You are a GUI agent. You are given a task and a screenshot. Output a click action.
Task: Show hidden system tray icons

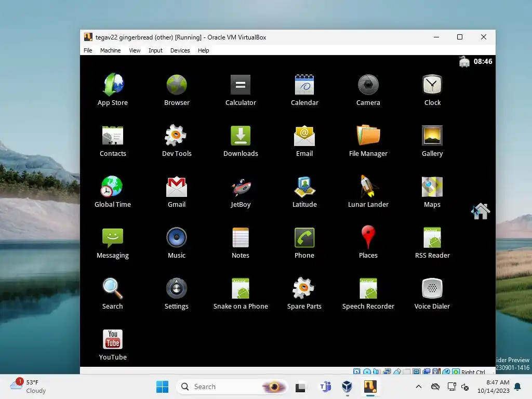pyautogui.click(x=419, y=387)
